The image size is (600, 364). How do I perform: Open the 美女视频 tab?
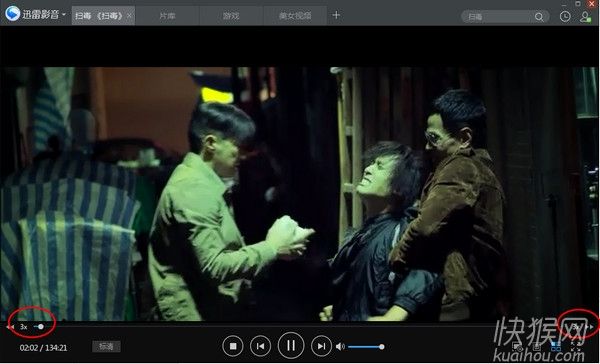pos(295,16)
